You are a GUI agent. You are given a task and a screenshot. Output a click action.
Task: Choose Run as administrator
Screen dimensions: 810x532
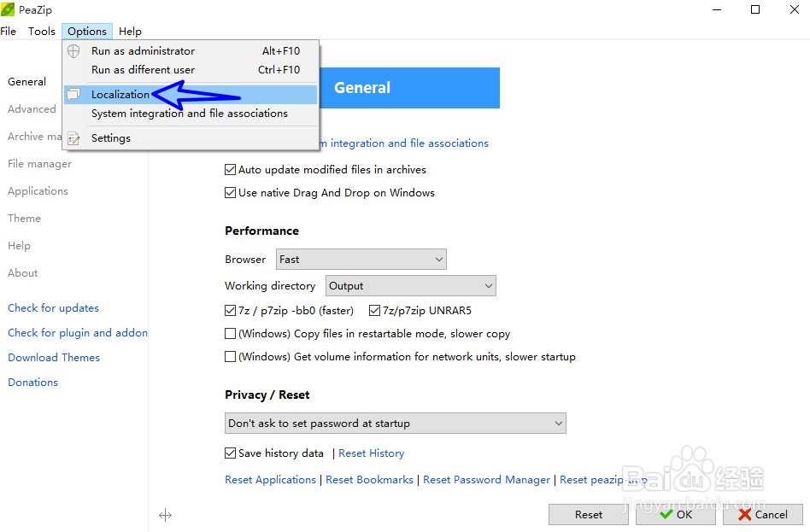(190, 51)
